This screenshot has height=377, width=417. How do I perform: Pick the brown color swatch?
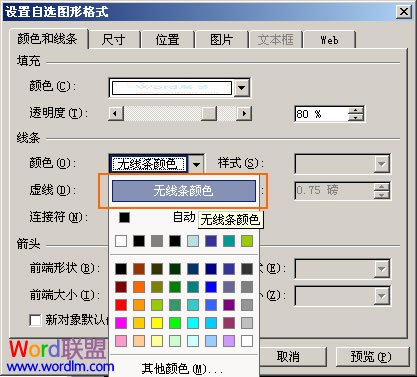coord(139,269)
